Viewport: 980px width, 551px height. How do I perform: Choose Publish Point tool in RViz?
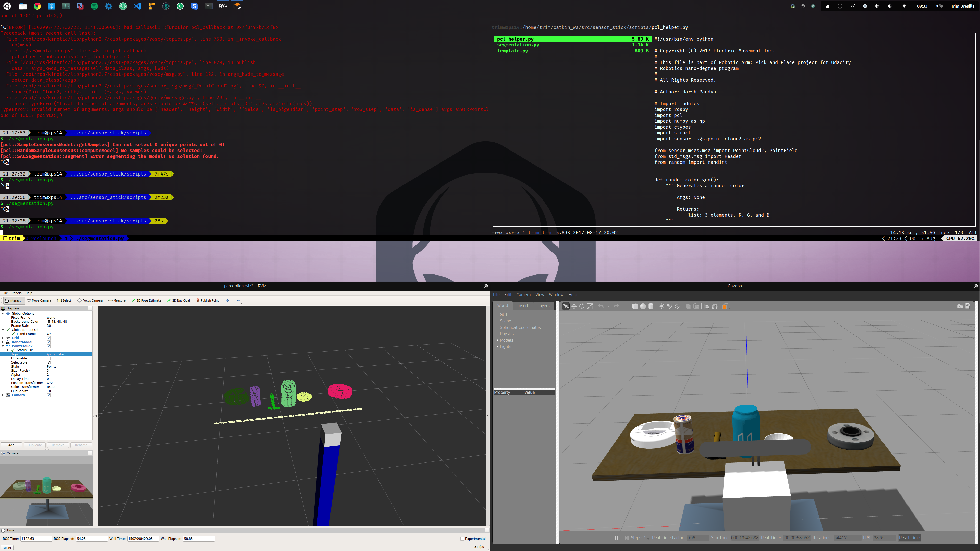coord(207,300)
